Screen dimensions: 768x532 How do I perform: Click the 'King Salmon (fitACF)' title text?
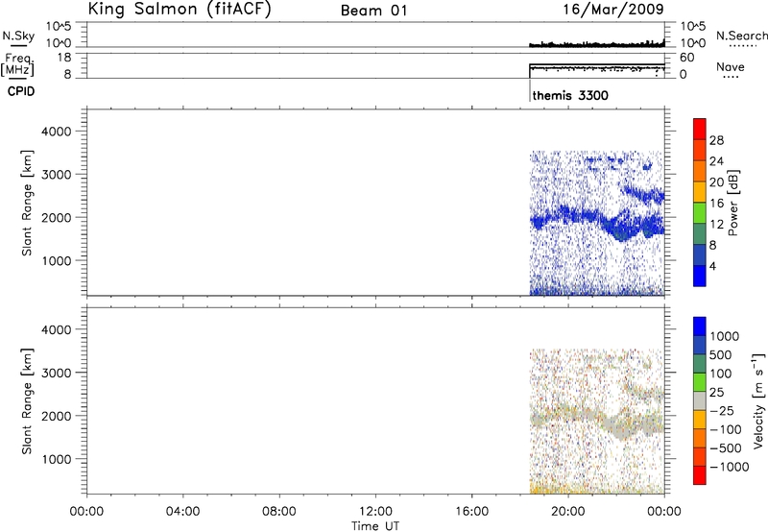(180, 10)
